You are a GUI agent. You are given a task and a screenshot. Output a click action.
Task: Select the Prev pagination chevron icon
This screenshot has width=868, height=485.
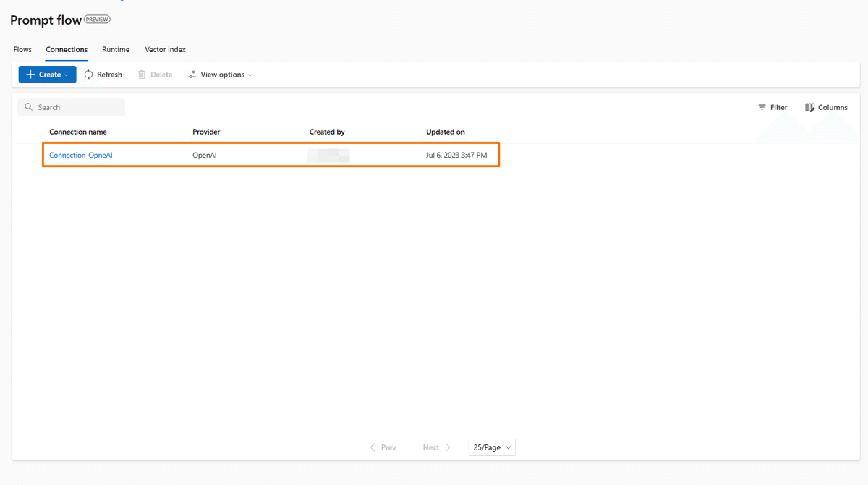pyautogui.click(x=373, y=447)
